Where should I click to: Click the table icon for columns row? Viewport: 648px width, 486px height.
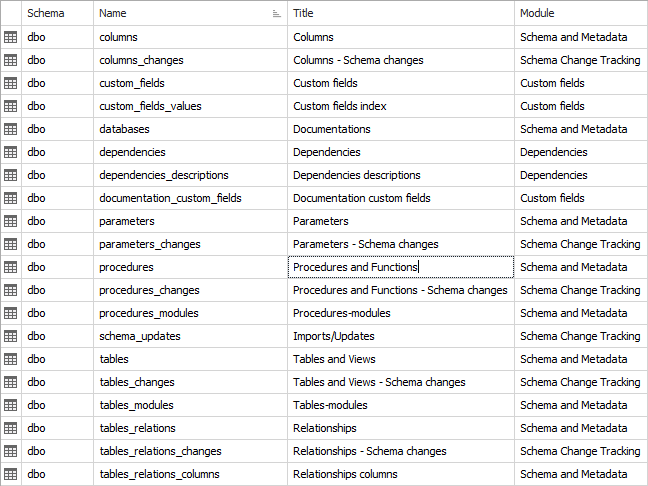click(11, 37)
